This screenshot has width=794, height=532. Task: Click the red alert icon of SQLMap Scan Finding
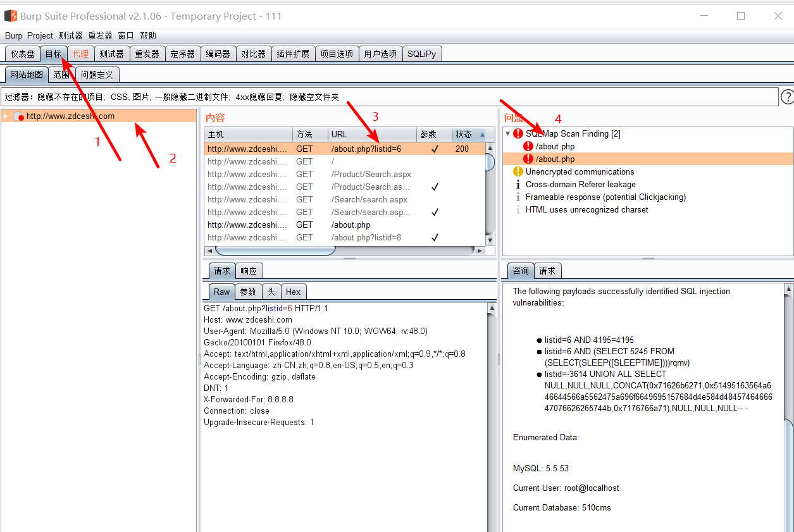518,133
